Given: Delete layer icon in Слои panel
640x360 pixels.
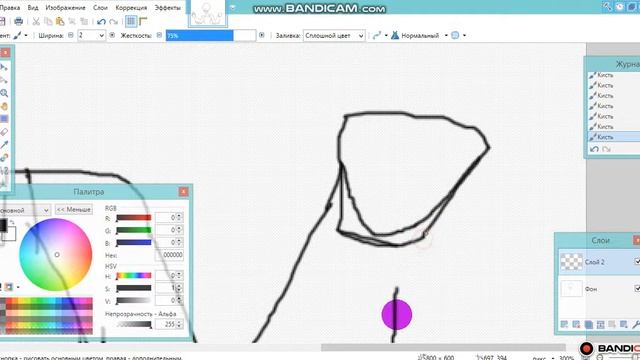Looking at the screenshot, I should pos(576,324).
